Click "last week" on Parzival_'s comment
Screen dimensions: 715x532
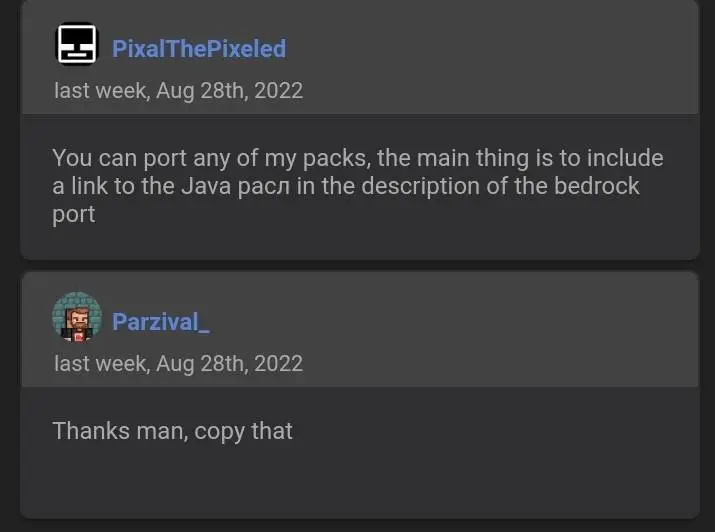(100, 363)
